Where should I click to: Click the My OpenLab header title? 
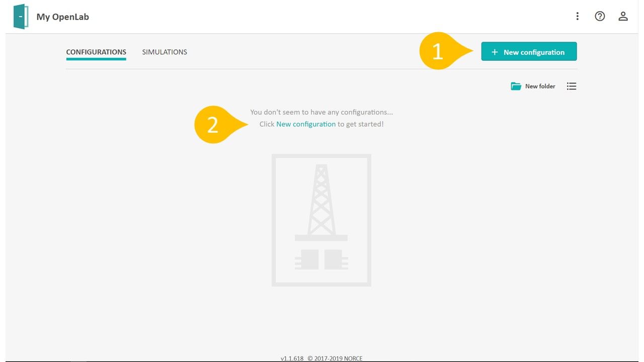[x=62, y=17]
